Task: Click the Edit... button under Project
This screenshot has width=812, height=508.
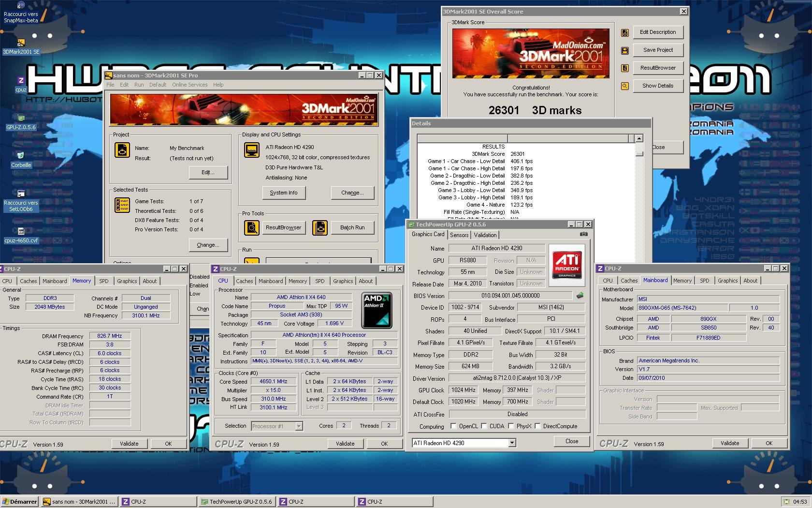Action: coord(208,173)
